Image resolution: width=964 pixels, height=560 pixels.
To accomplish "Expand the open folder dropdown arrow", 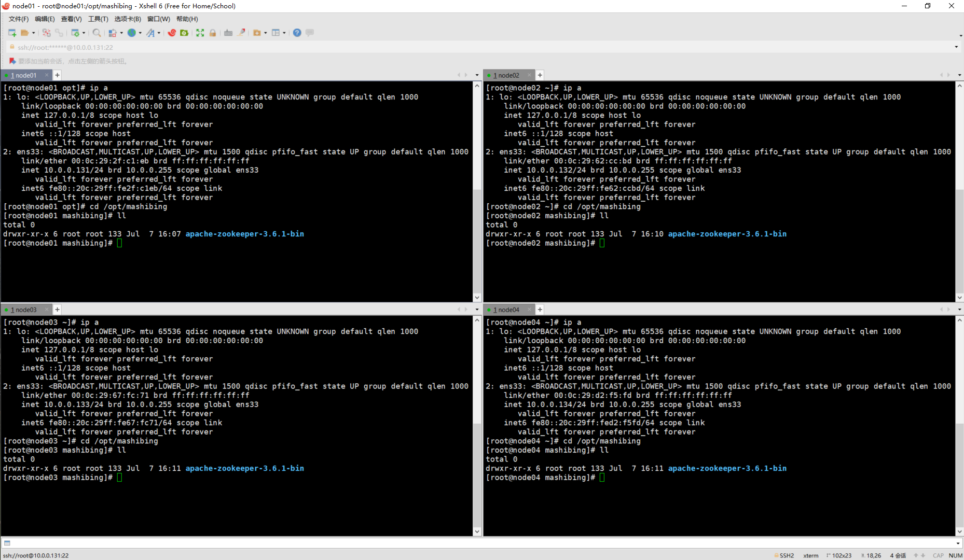I will click(x=34, y=33).
